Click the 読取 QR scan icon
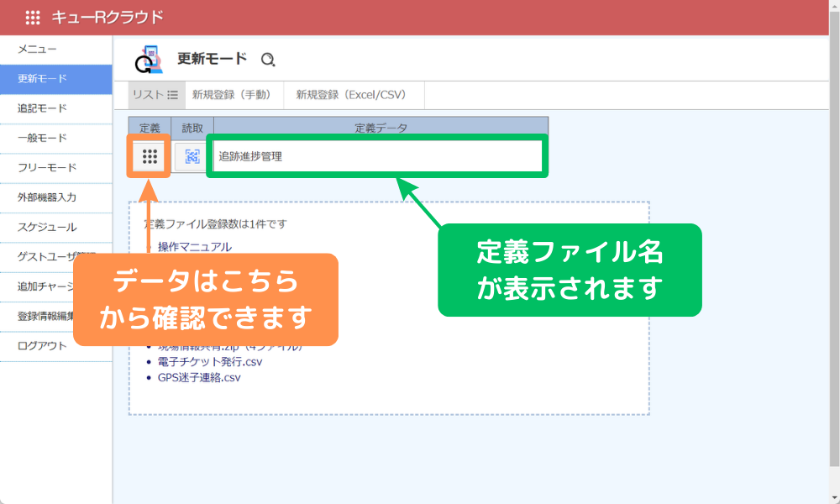 click(192, 156)
